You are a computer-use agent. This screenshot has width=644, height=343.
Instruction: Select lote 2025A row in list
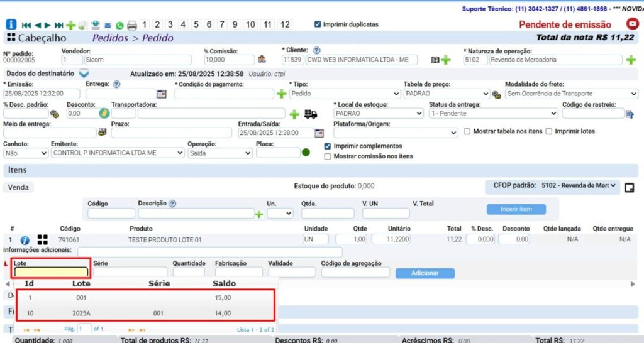point(145,313)
